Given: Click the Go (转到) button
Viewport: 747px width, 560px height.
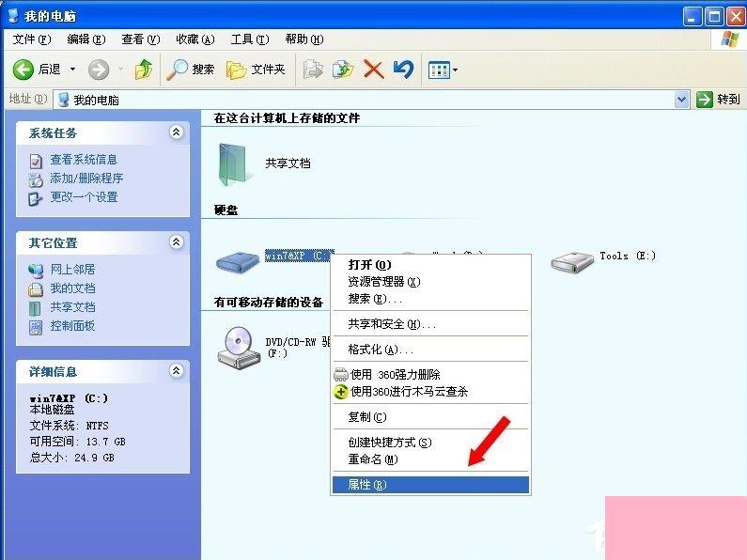Looking at the screenshot, I should click(x=718, y=99).
